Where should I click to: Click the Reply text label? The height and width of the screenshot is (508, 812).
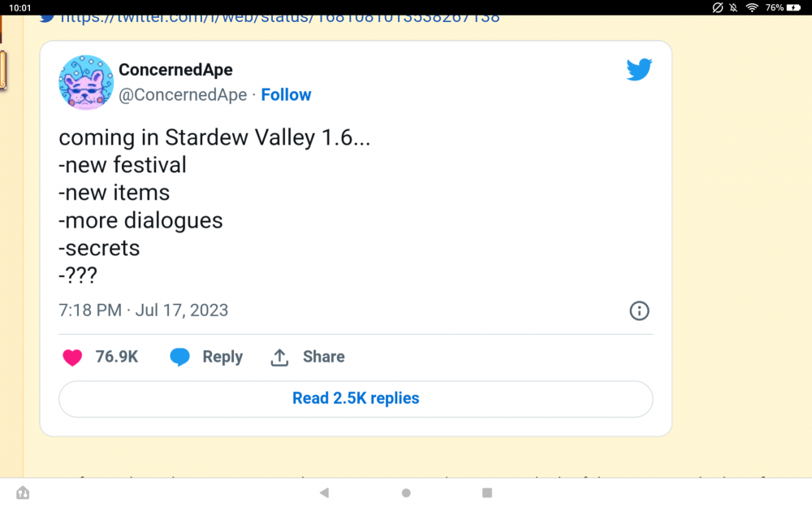222,357
